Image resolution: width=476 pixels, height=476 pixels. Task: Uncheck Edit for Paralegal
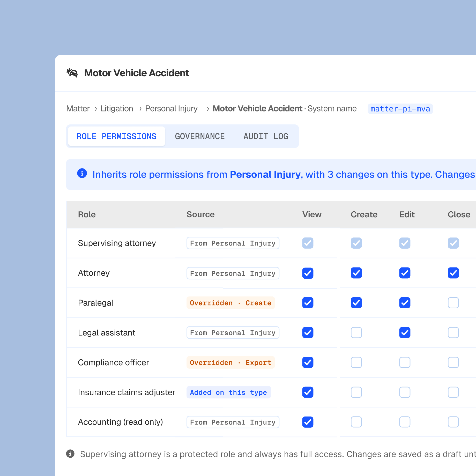pos(405,303)
